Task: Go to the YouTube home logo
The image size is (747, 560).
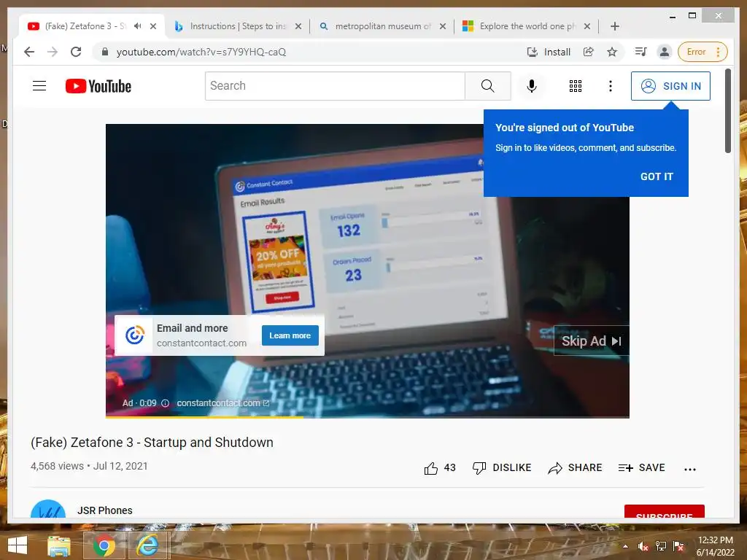Action: click(x=98, y=86)
